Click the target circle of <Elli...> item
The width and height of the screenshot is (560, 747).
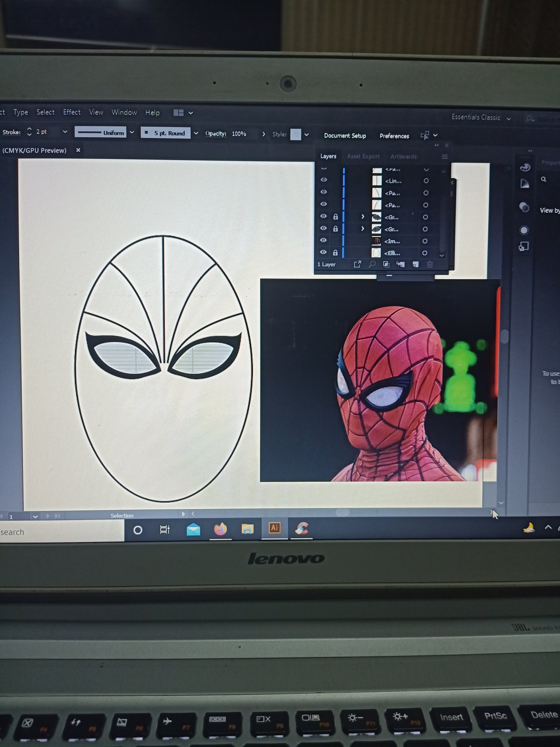pyautogui.click(x=424, y=253)
